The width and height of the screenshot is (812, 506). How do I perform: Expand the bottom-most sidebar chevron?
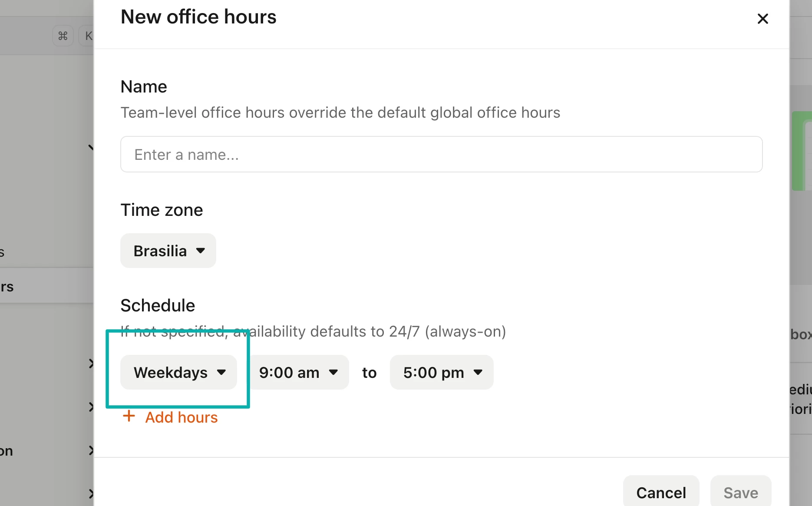90,494
